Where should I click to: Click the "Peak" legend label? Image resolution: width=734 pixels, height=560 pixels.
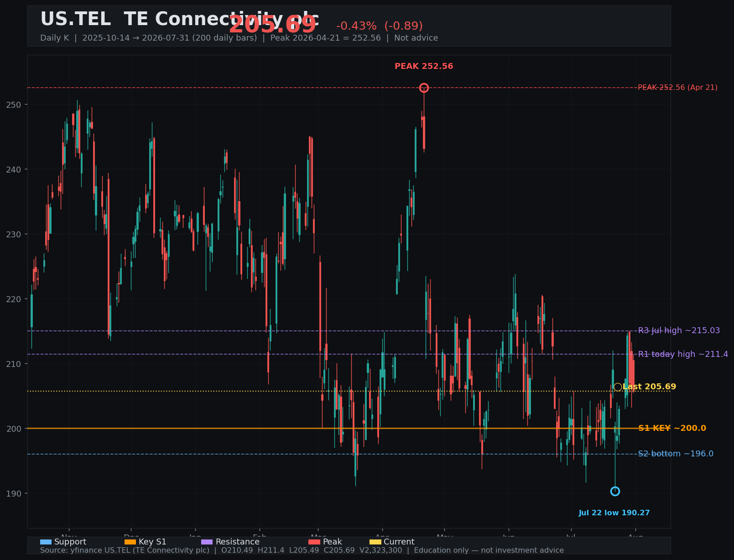click(333, 542)
